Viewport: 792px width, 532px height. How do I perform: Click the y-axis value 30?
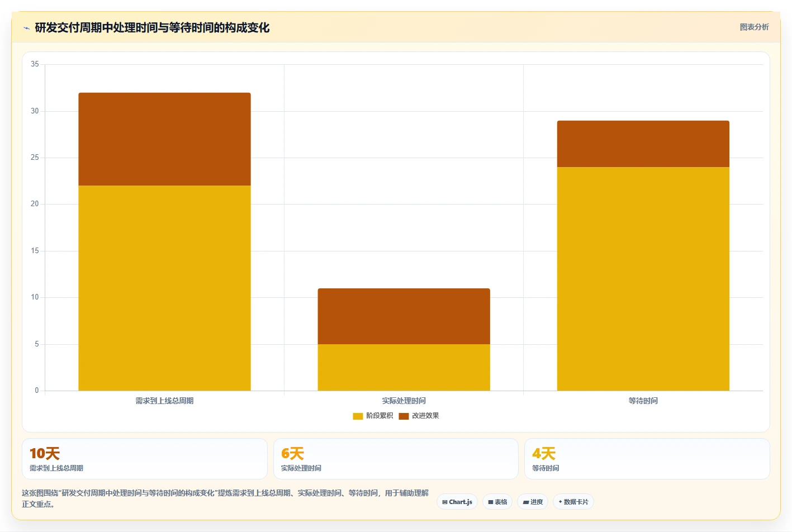point(35,111)
